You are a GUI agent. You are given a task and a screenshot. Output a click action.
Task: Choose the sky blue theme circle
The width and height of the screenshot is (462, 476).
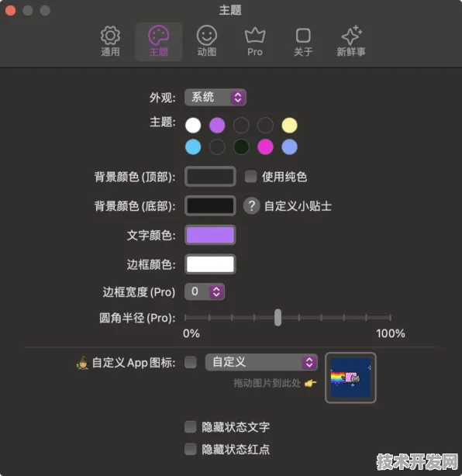coord(193,147)
